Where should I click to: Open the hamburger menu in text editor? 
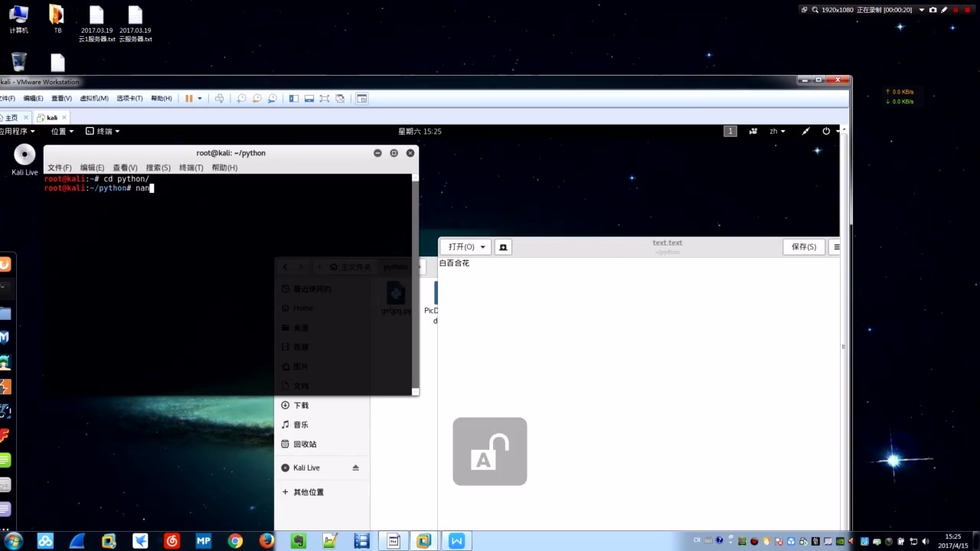836,246
